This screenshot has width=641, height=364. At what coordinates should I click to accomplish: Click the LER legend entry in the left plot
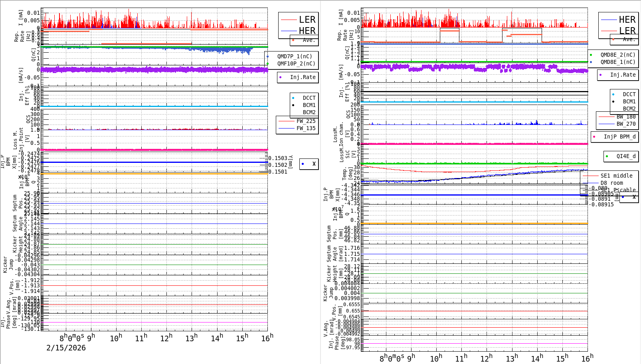(298, 20)
